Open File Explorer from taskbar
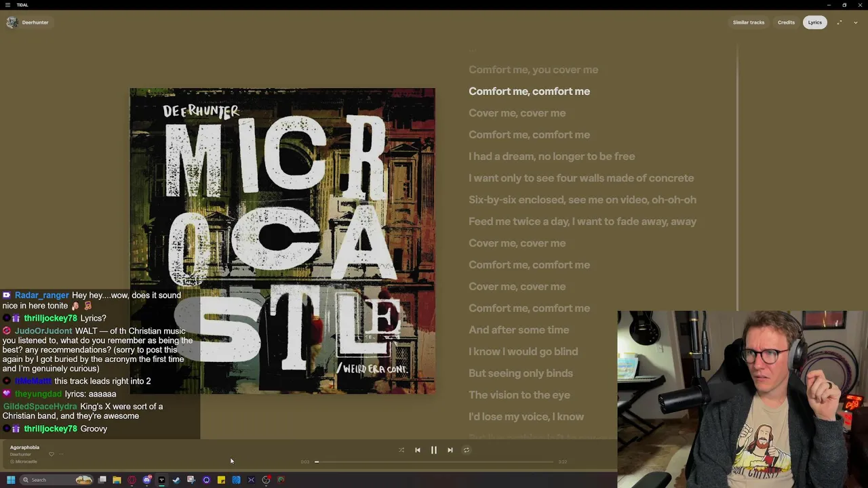 tap(117, 480)
